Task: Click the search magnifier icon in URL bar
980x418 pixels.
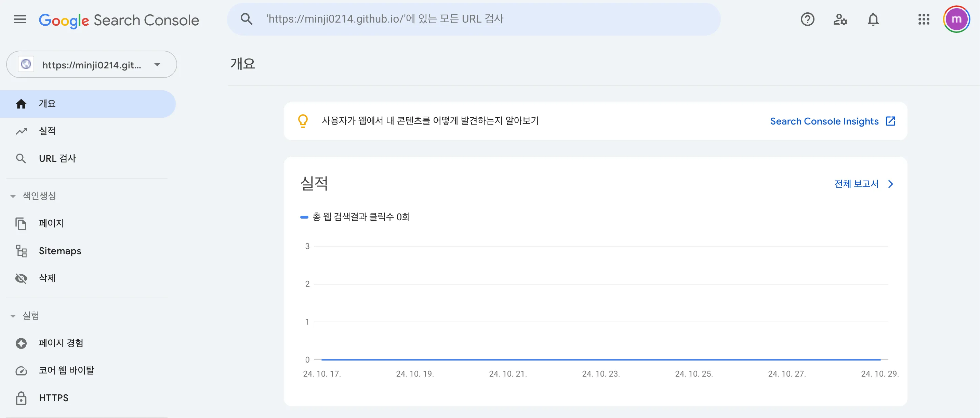Action: point(247,19)
